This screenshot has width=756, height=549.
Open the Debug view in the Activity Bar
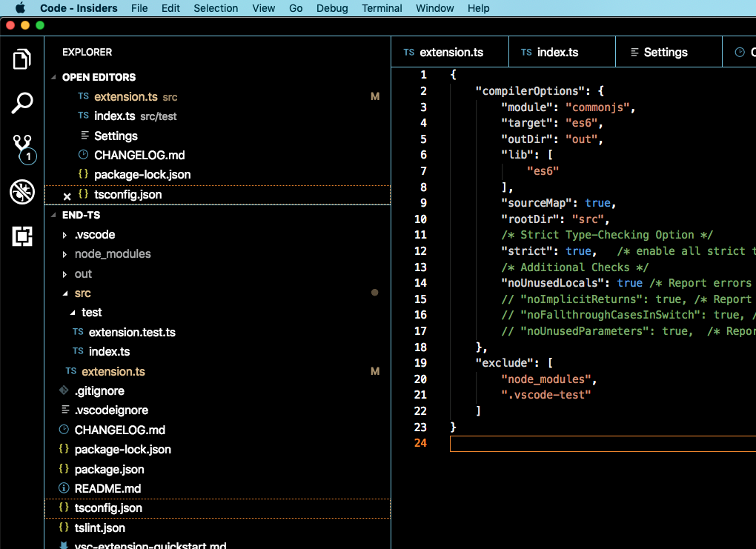21,191
